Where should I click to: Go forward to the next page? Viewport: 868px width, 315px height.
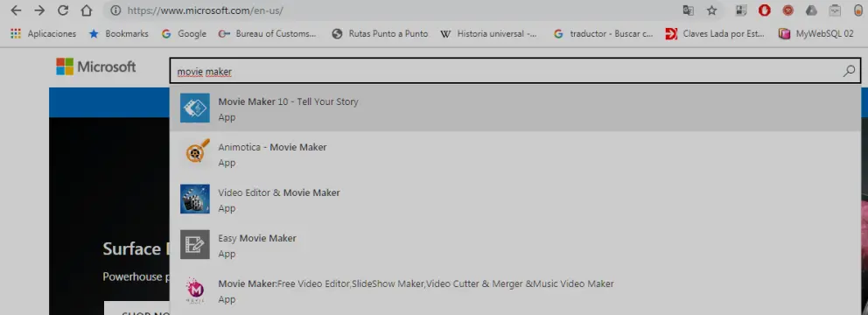39,10
